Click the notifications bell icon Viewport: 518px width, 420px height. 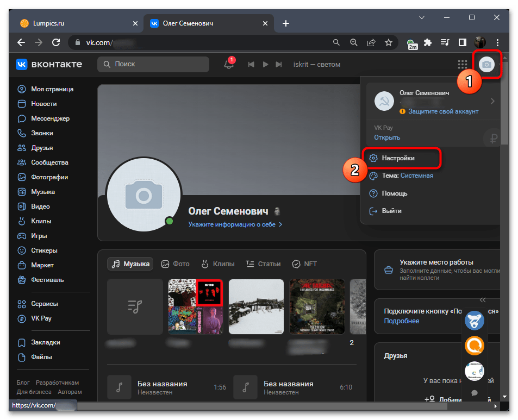pos(229,64)
